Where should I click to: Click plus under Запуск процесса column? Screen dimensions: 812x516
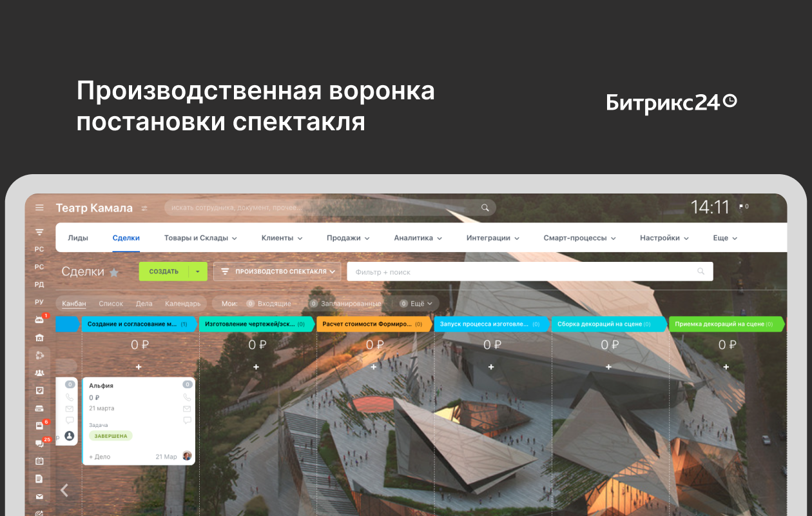pos(491,367)
